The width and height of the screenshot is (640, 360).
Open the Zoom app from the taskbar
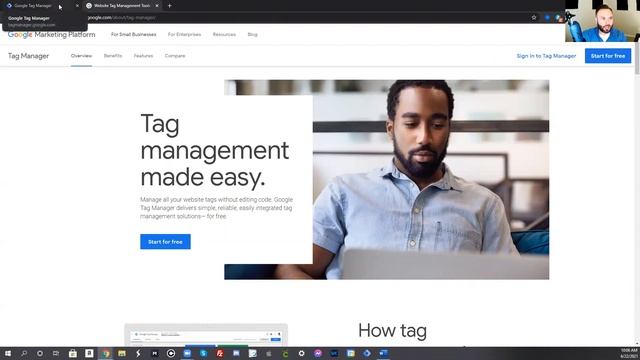187,353
